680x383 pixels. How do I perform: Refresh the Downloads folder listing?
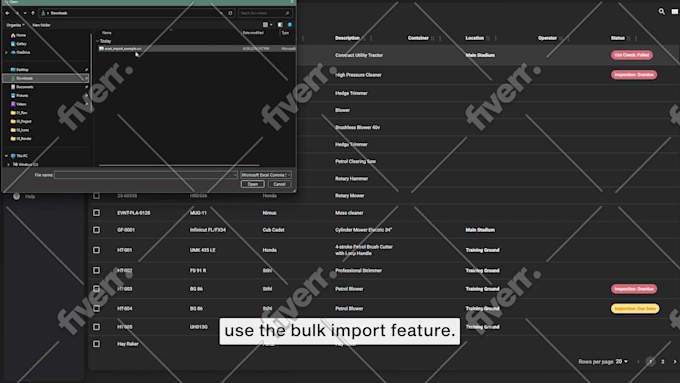(x=230, y=13)
